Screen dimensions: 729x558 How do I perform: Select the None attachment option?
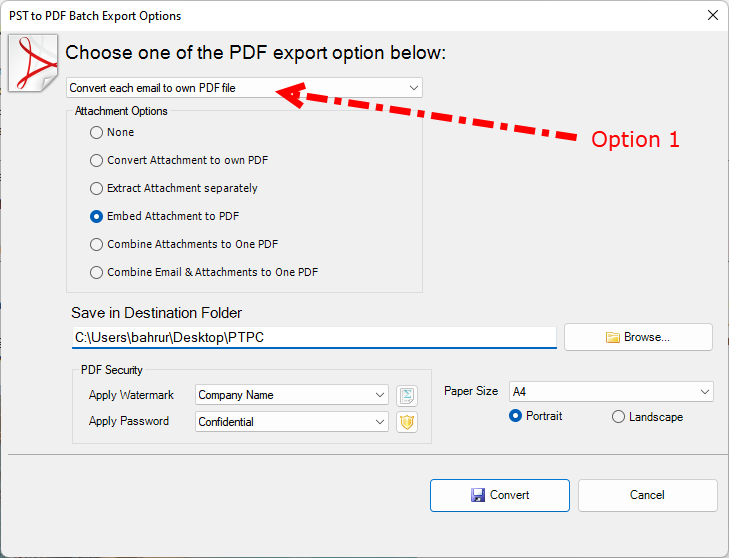pos(97,132)
